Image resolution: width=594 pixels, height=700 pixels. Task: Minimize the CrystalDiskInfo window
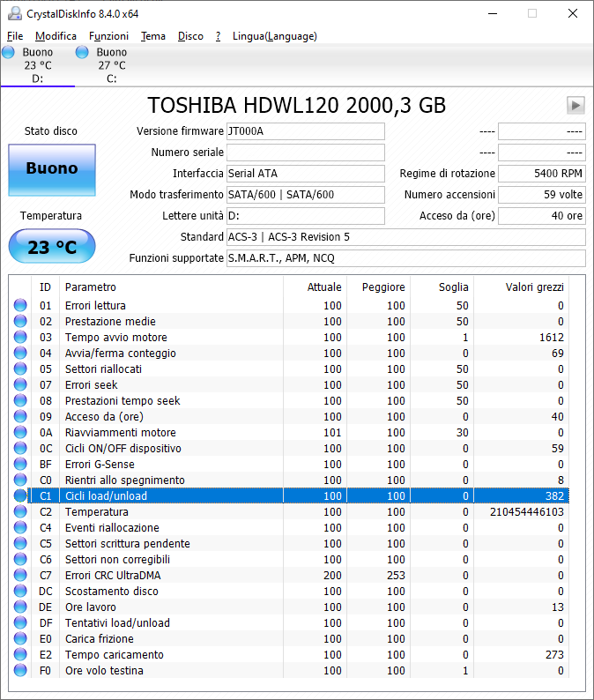(x=493, y=13)
